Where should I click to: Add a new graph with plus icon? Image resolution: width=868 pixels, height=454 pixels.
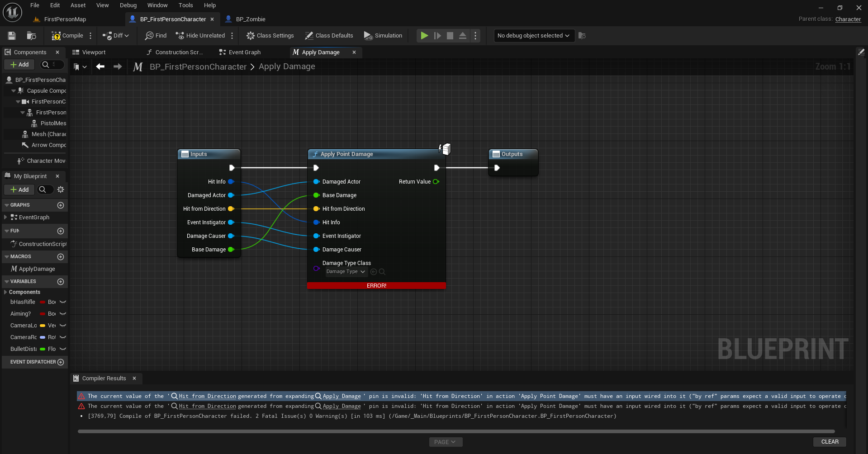click(x=61, y=205)
